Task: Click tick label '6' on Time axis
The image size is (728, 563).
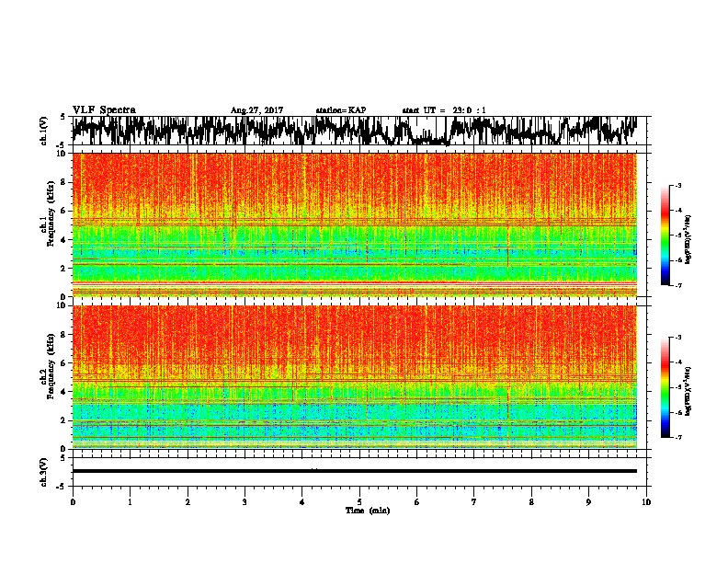Action: point(416,502)
